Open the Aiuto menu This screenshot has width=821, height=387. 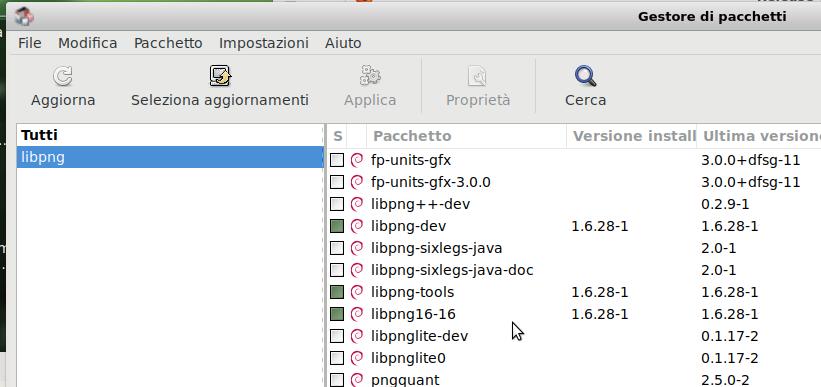click(x=343, y=43)
